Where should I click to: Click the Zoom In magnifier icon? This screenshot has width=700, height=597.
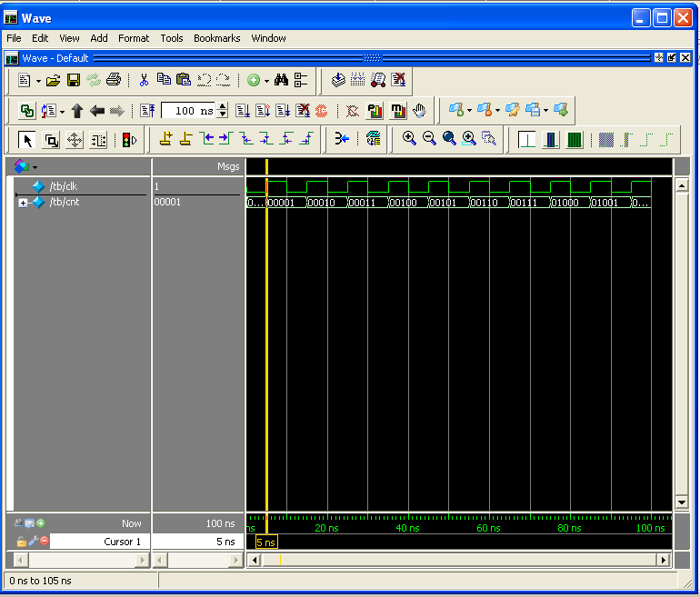409,139
